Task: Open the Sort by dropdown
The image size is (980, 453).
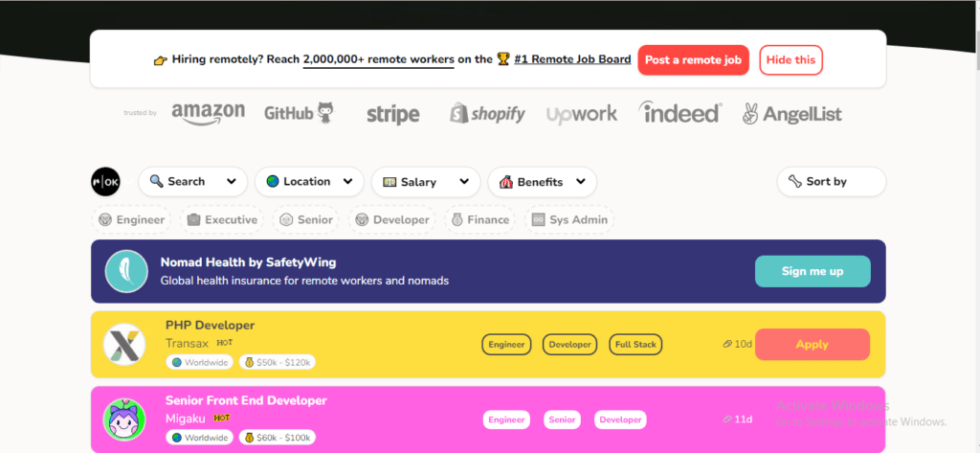Action: click(832, 182)
